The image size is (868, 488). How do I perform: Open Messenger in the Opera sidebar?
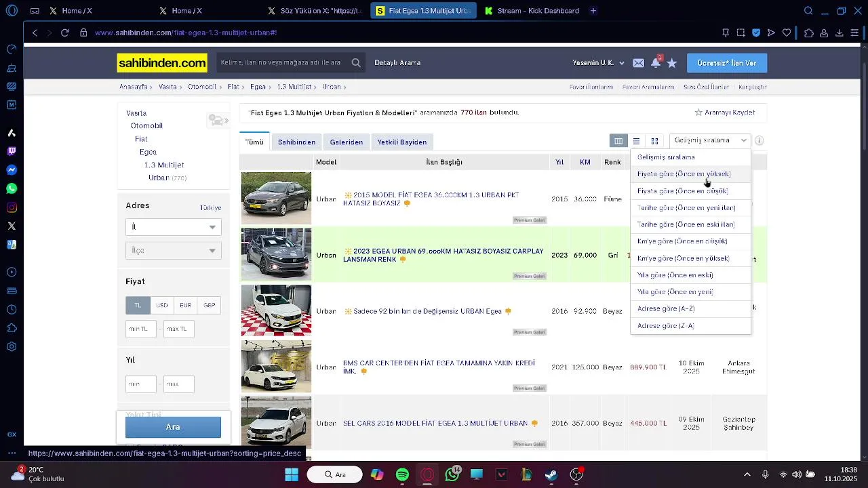(x=12, y=169)
